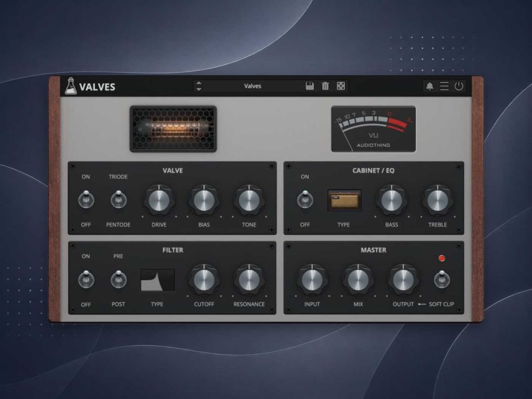Click the Drive knob
The height and width of the screenshot is (399, 532).
pyautogui.click(x=159, y=201)
